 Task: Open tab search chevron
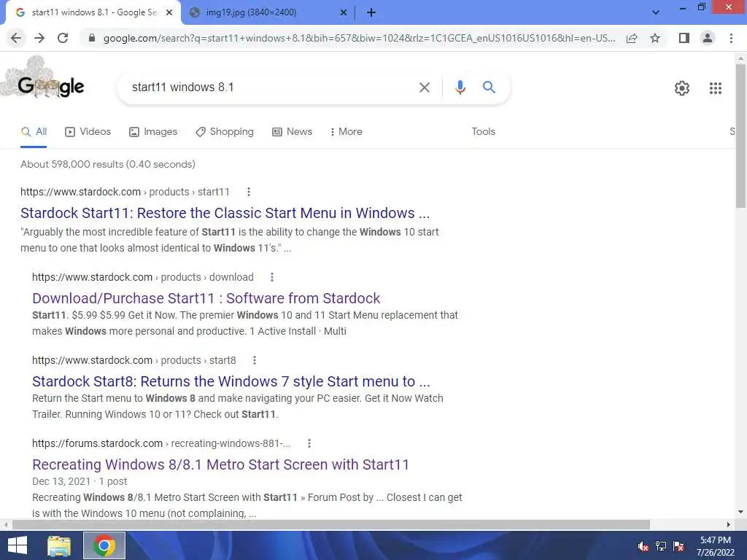click(656, 12)
